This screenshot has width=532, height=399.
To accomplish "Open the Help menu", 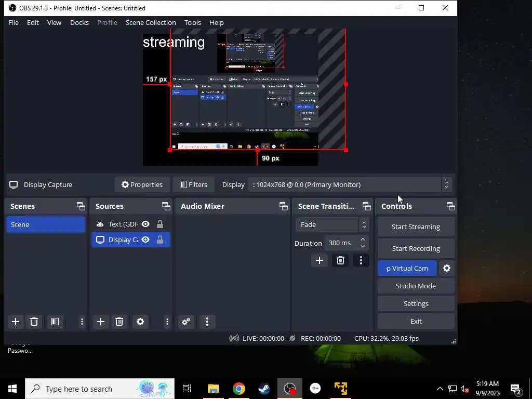I will 217,22.
